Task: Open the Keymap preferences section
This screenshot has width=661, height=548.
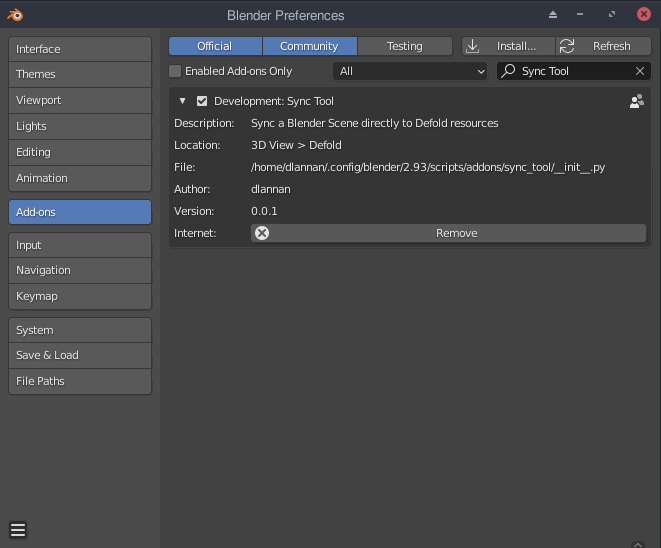Action: (x=80, y=296)
